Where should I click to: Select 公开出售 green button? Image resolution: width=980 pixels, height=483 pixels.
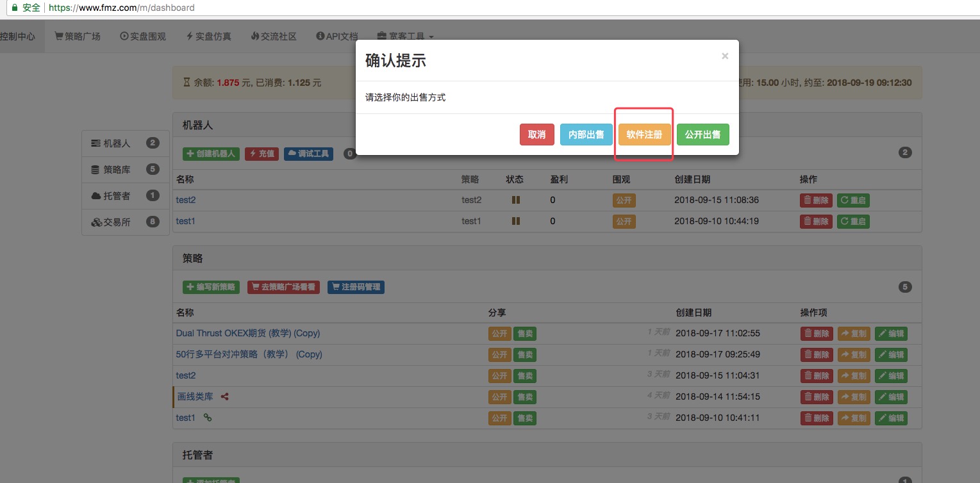tap(702, 135)
